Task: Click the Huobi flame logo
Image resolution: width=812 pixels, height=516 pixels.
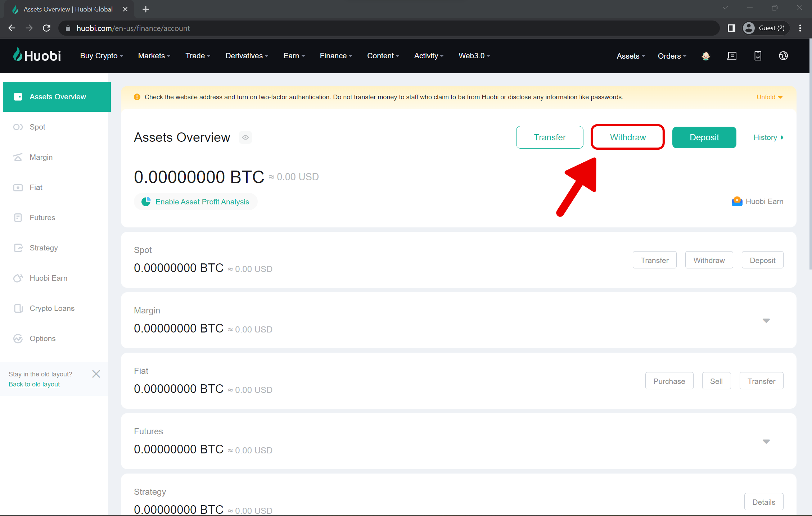Action: pos(18,55)
